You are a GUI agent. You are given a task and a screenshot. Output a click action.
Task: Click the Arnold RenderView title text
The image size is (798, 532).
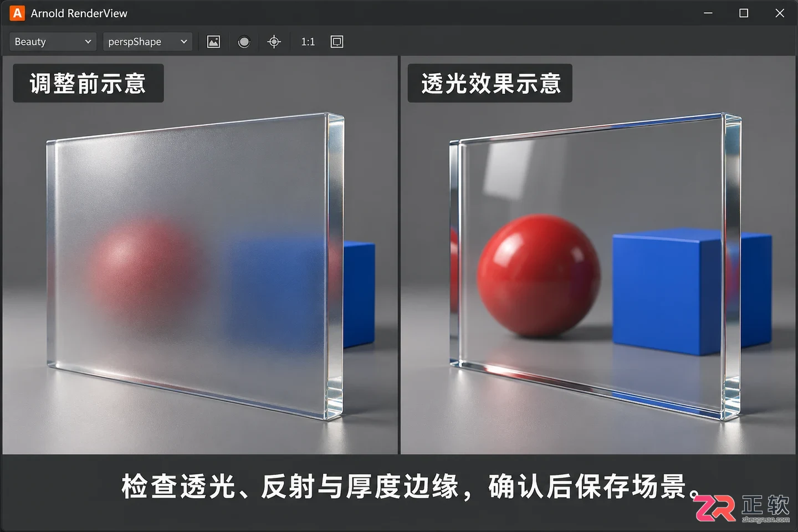coord(79,13)
